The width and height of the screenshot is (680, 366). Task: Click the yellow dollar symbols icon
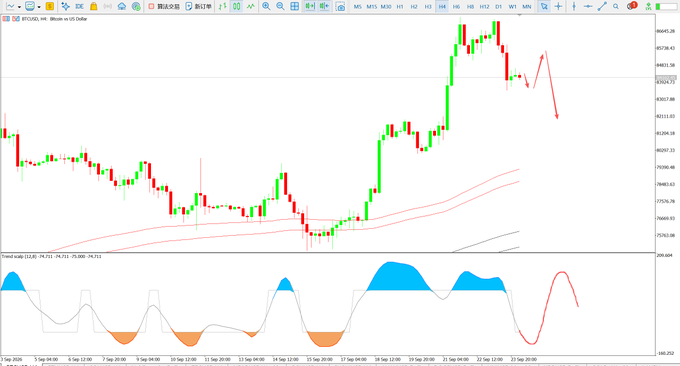point(50,7)
